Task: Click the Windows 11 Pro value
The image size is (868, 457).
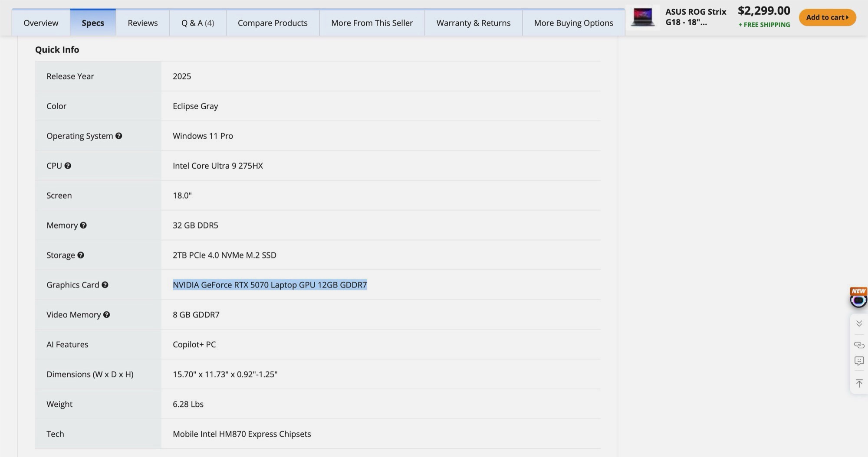Action: coord(203,136)
